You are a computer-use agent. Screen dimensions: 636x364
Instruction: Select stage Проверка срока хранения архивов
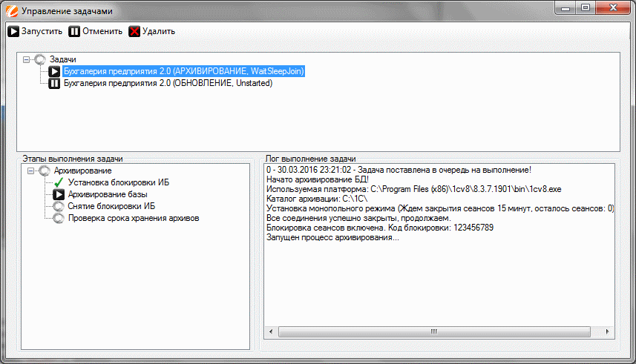(x=134, y=218)
